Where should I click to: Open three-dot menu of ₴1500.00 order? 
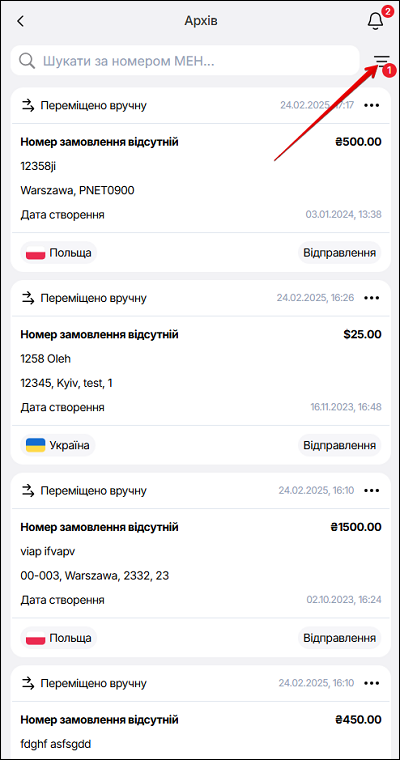(372, 491)
